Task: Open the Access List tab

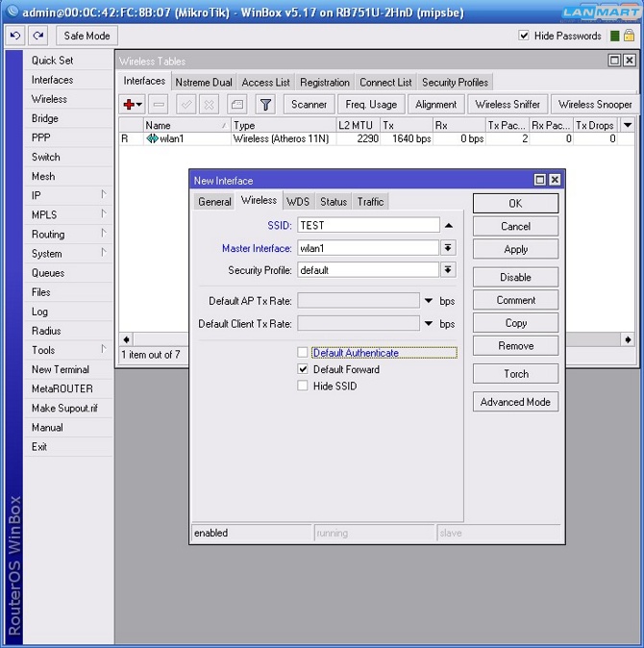Action: [265, 83]
